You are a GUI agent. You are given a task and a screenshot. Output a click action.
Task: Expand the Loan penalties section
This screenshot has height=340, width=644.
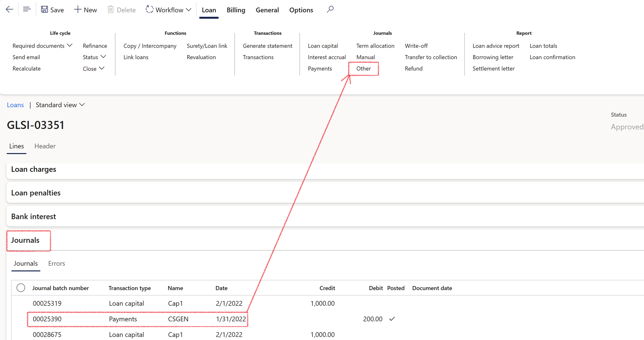point(36,193)
